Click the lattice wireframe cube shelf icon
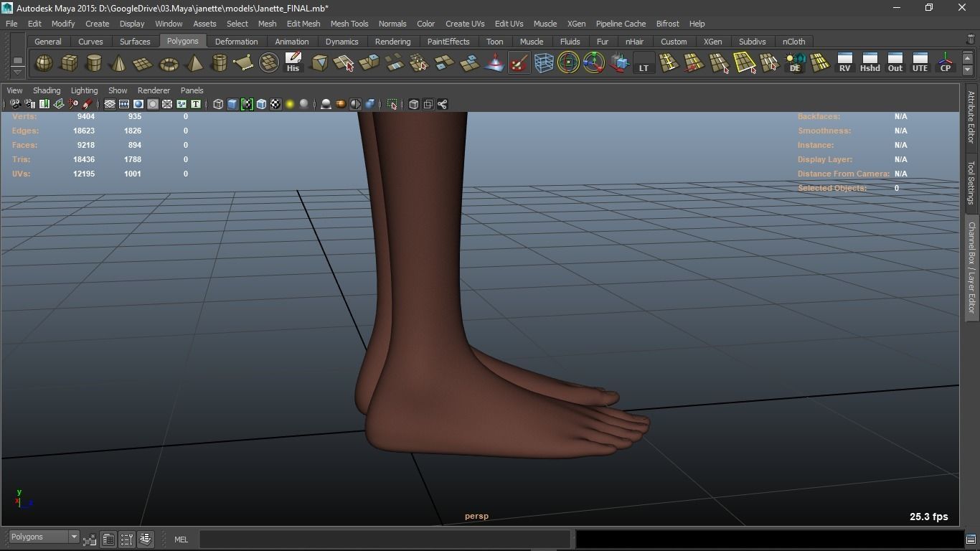This screenshot has height=551, width=980. click(x=544, y=63)
